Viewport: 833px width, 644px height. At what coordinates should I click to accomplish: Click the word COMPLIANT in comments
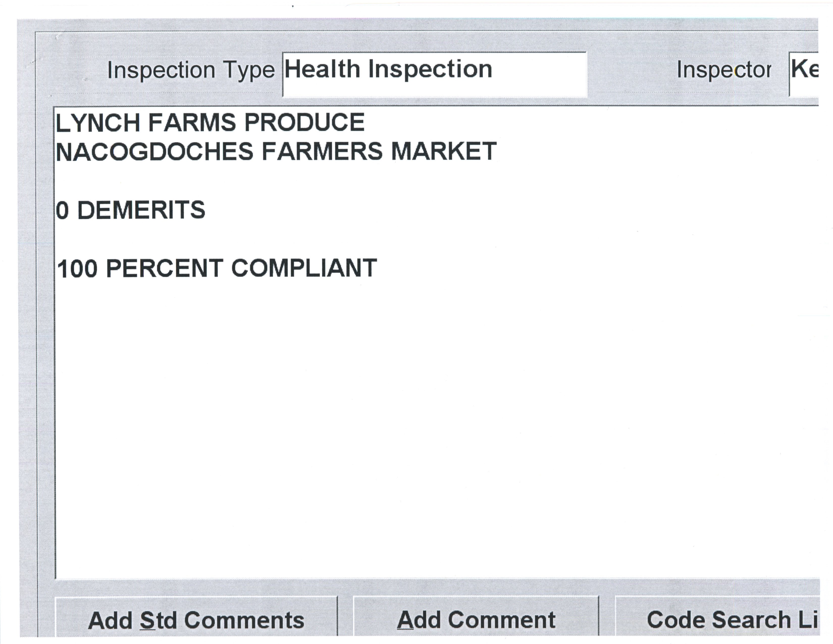click(x=304, y=268)
